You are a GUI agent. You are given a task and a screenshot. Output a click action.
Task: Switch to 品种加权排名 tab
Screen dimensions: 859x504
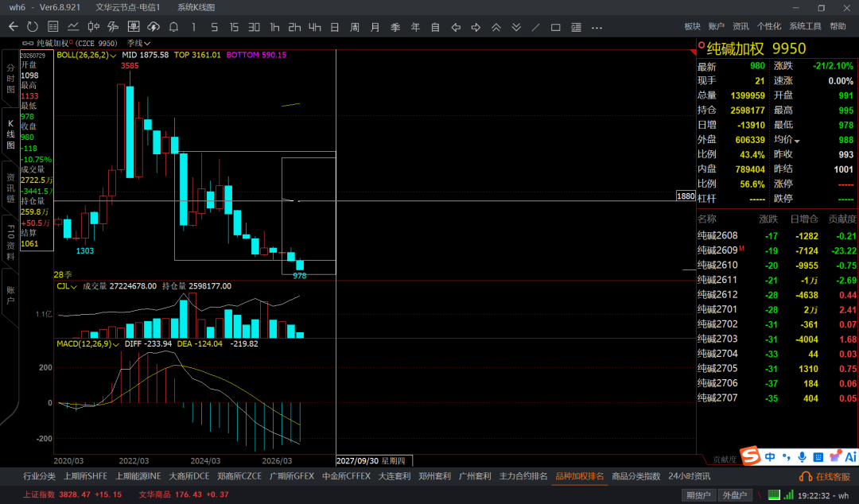[580, 476]
